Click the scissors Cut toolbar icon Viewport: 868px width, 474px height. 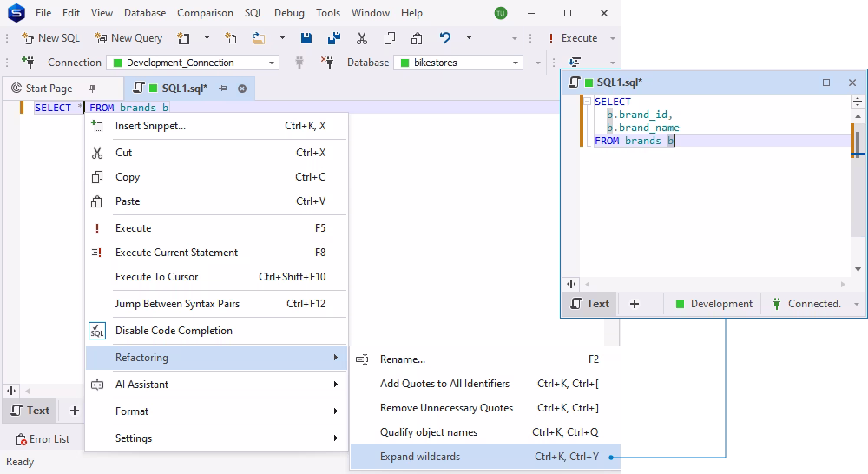pos(361,38)
